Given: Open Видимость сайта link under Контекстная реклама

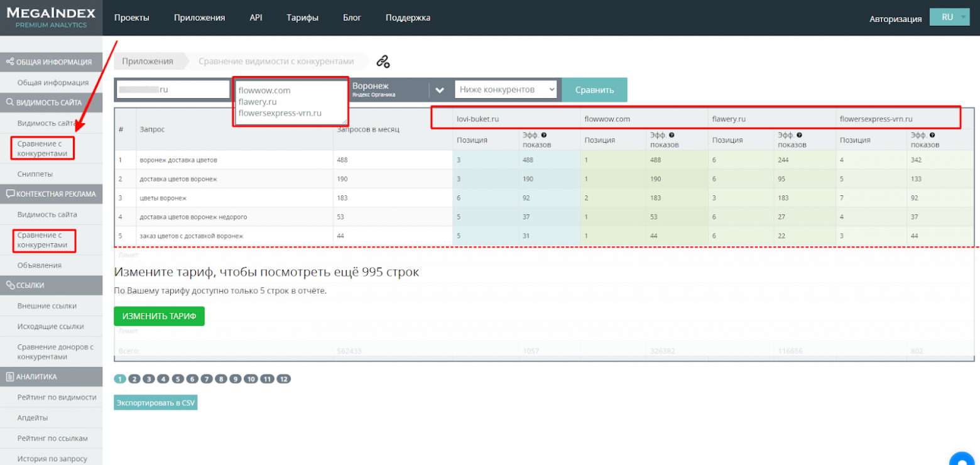Looking at the screenshot, I should pos(47,214).
